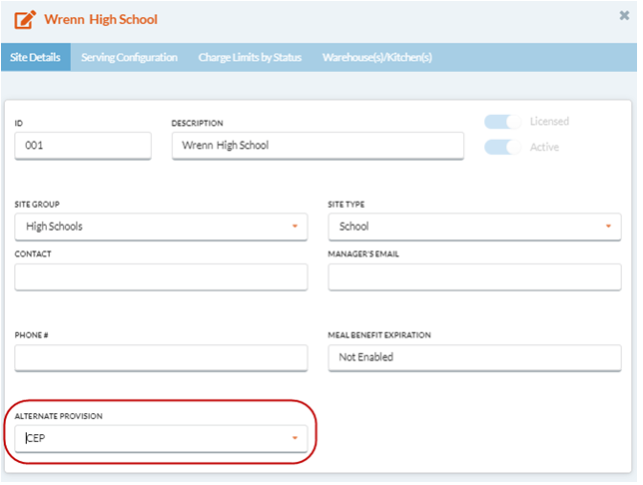Open the Site Type dropdown

coord(474,226)
